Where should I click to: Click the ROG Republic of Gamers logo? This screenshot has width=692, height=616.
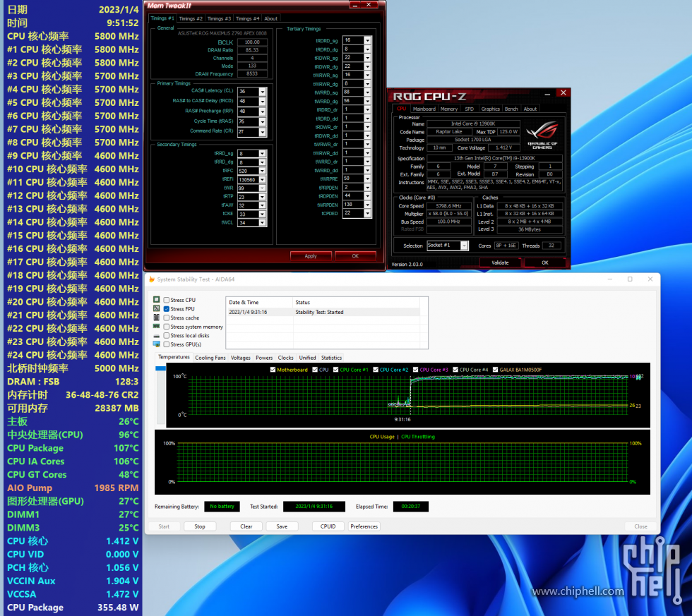[542, 135]
